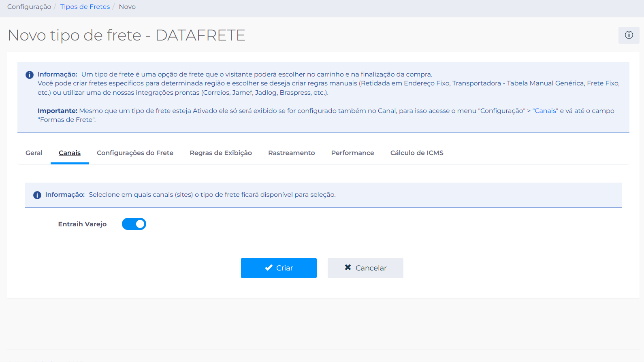Open the page help info icon button
The width and height of the screenshot is (644, 362).
click(629, 35)
